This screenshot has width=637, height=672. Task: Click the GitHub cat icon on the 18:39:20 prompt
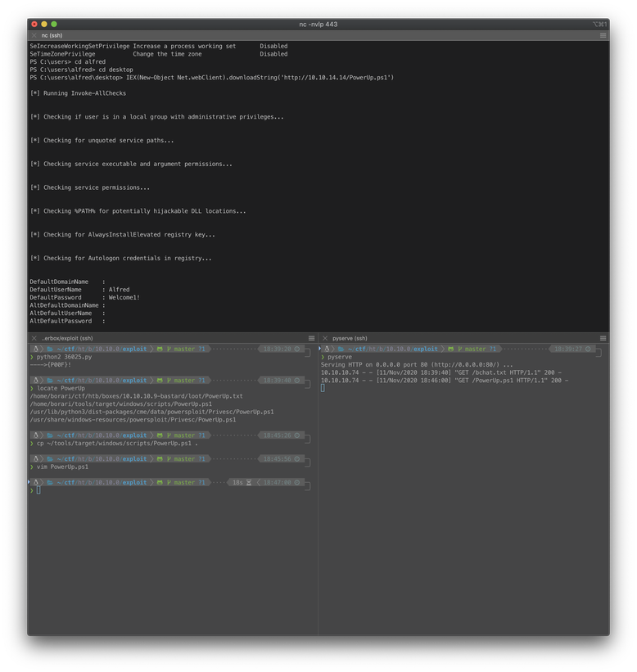160,349
